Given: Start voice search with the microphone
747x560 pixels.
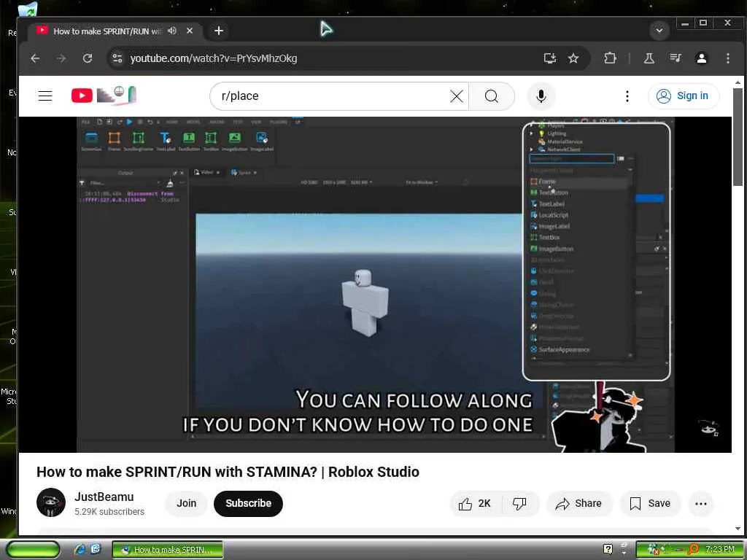Looking at the screenshot, I should click(541, 96).
